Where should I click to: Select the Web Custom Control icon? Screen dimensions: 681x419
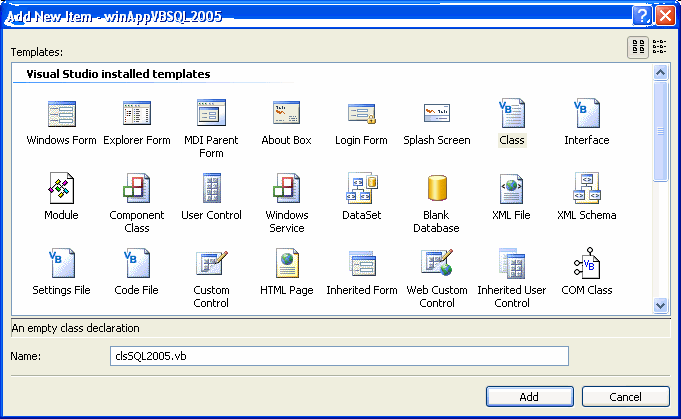pos(437,263)
